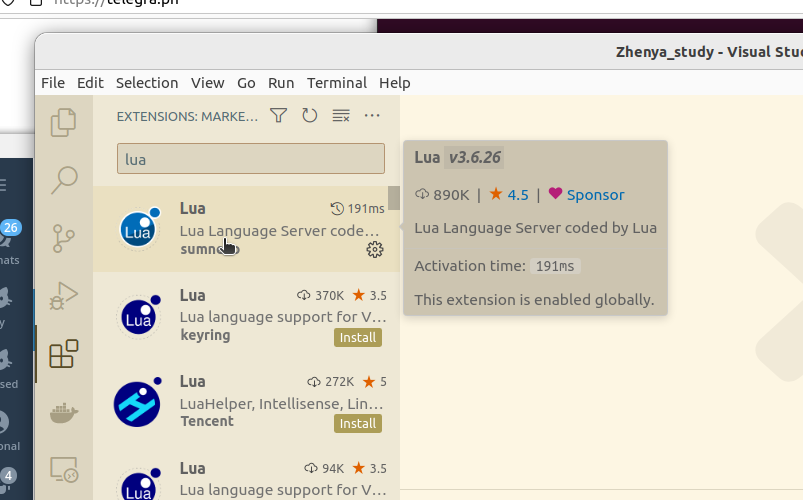Open manage gear for sumneko Lua extension
Image resolution: width=803 pixels, height=500 pixels.
(375, 250)
